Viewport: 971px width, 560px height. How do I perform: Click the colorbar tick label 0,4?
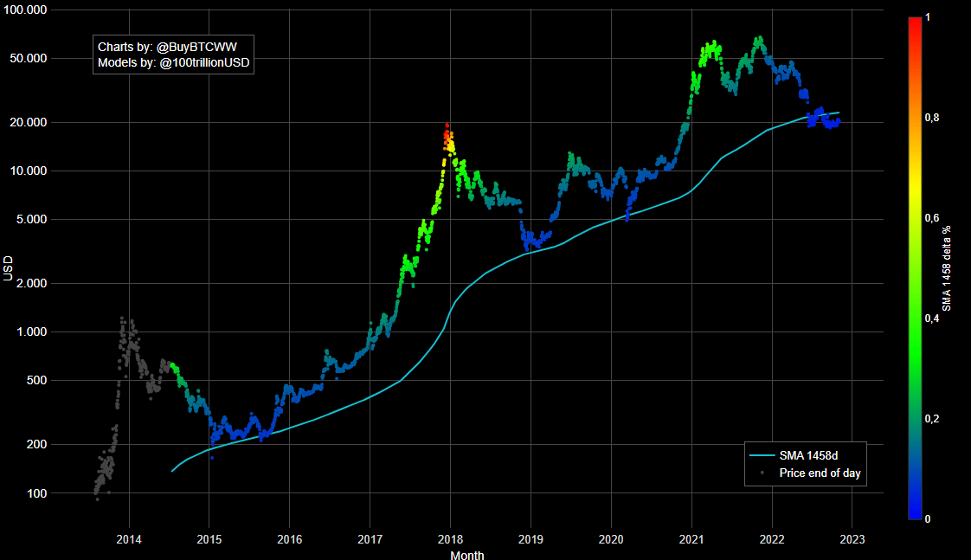[932, 319]
